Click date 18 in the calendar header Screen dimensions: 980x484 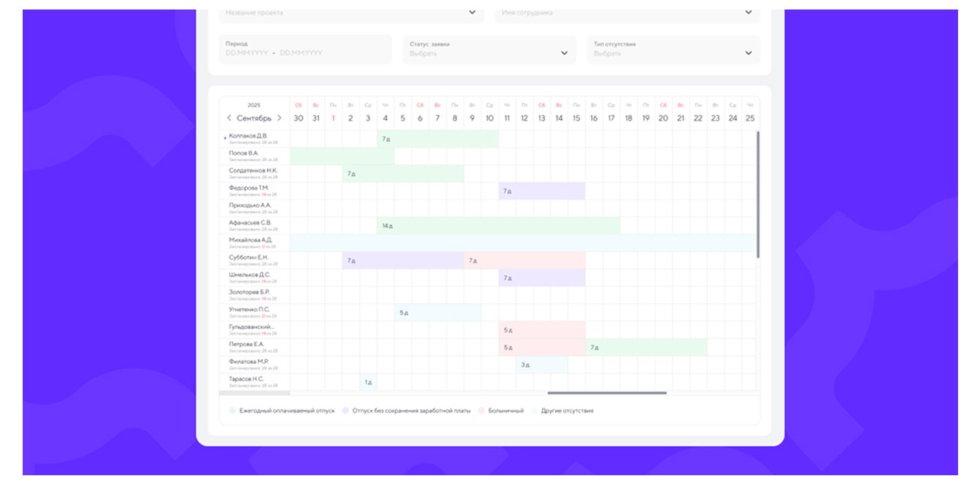coord(628,118)
